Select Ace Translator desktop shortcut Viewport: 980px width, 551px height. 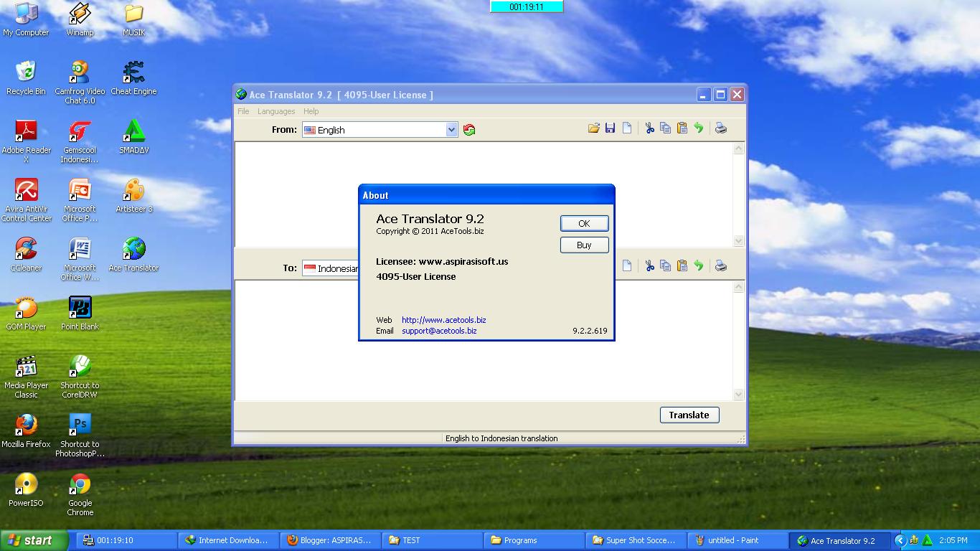(133, 255)
